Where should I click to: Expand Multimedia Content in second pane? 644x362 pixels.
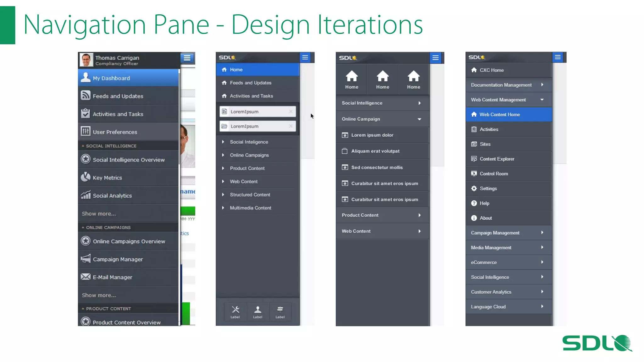pyautogui.click(x=258, y=208)
